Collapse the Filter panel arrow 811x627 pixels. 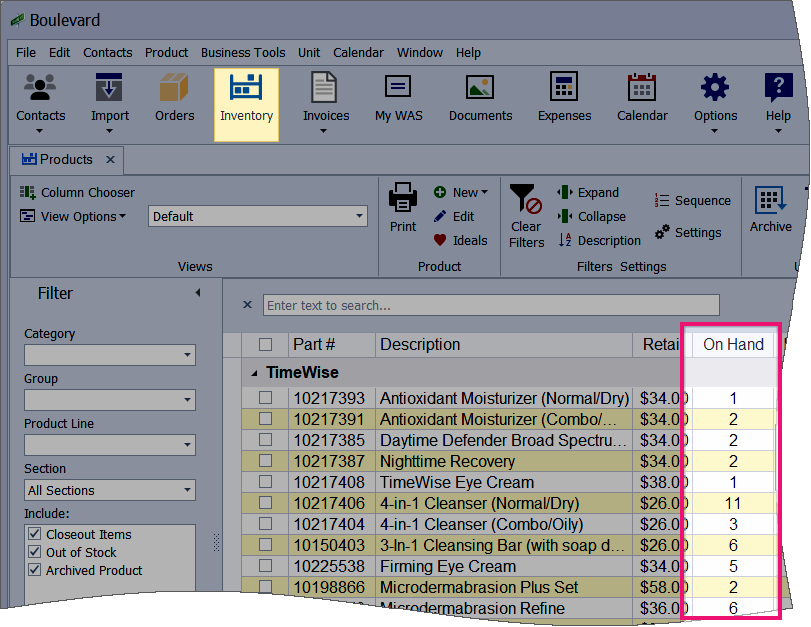point(198,293)
